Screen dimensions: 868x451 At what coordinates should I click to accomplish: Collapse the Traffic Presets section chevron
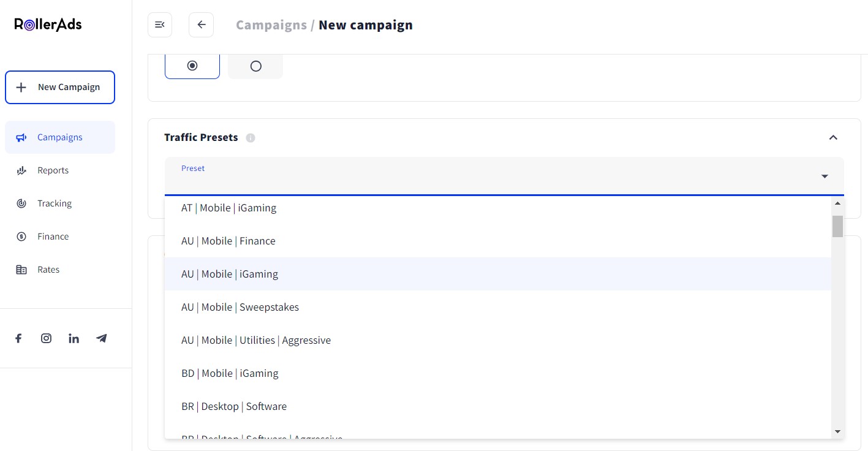pyautogui.click(x=832, y=137)
